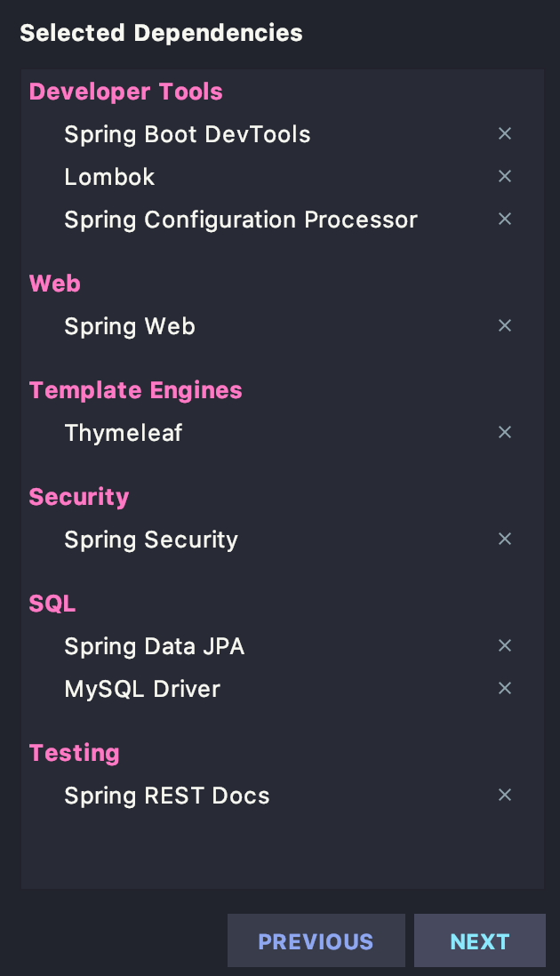The width and height of the screenshot is (560, 976).
Task: Remove Spring Boot DevTools dependency
Action: click(x=505, y=133)
